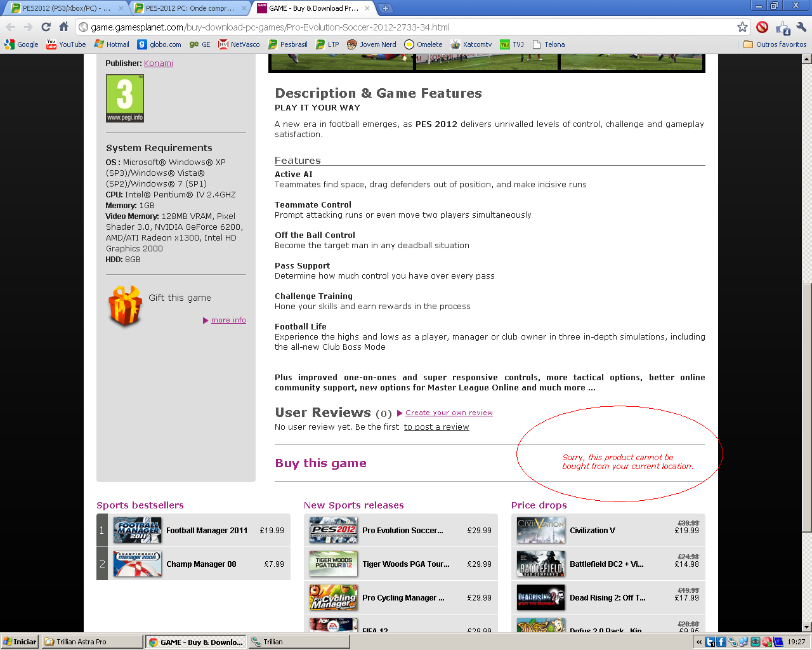Open the red blocked-lock extension icon
Image resolution: width=812 pixels, height=650 pixels.
(x=763, y=27)
